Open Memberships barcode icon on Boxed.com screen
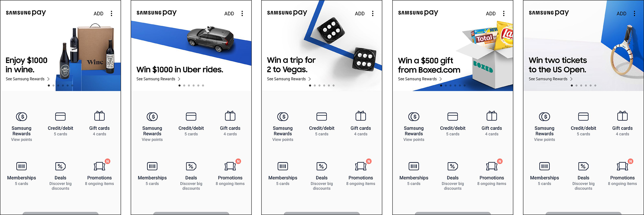644x215 pixels. pos(414,166)
